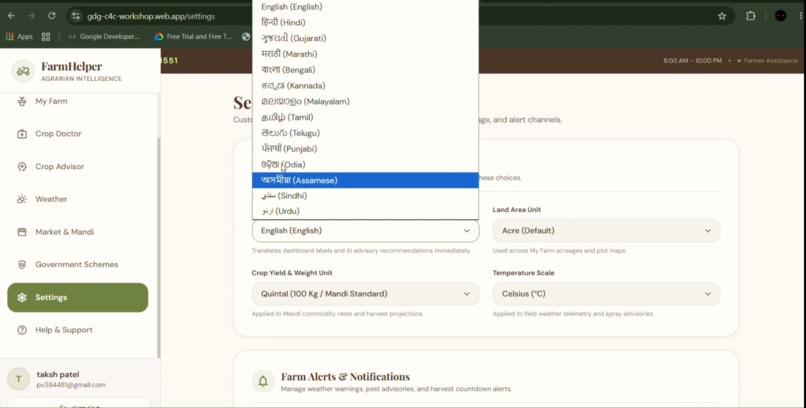Click the Weather sun-cloud icon
The width and height of the screenshot is (806, 408).
(22, 199)
